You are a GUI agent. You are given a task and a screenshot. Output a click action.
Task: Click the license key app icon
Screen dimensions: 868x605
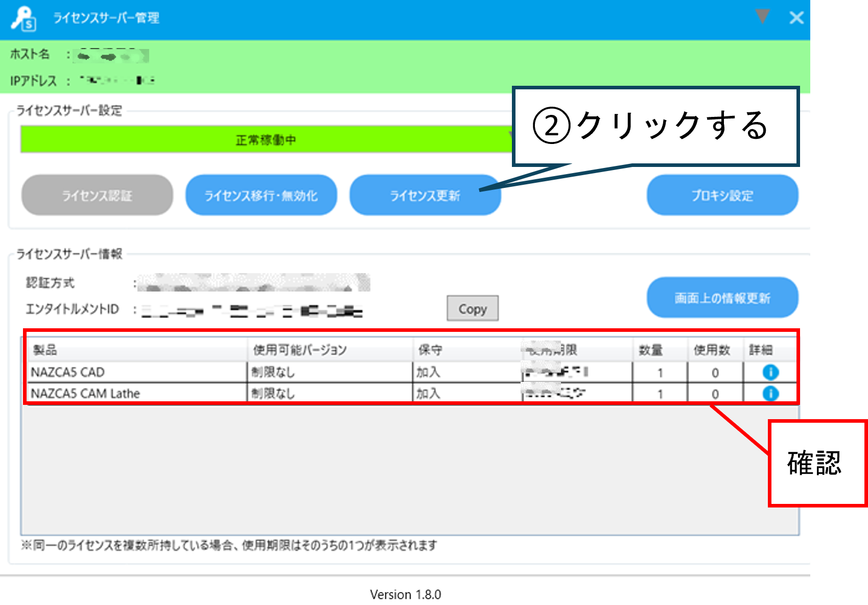tap(24, 18)
